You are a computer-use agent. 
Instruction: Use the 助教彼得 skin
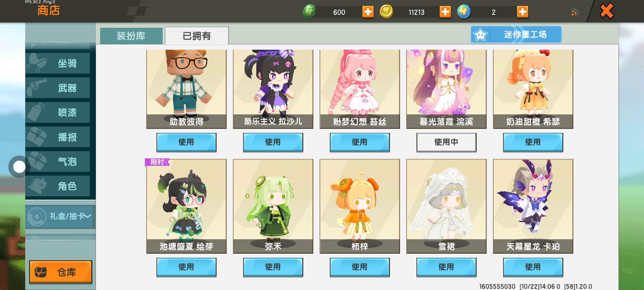coord(186,142)
